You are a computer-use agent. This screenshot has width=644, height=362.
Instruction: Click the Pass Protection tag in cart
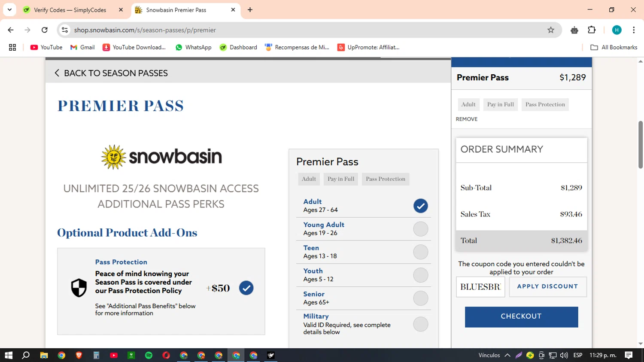click(545, 104)
